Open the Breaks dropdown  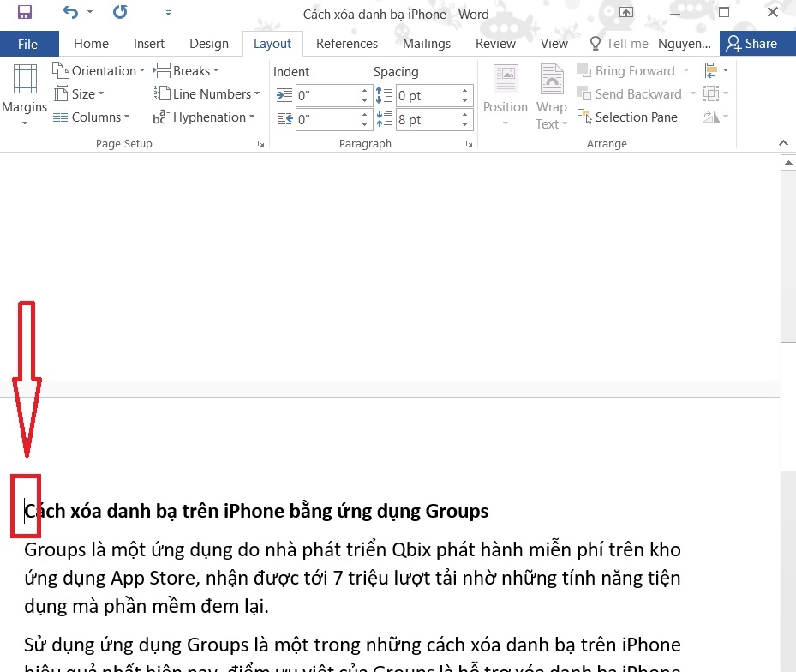point(186,70)
